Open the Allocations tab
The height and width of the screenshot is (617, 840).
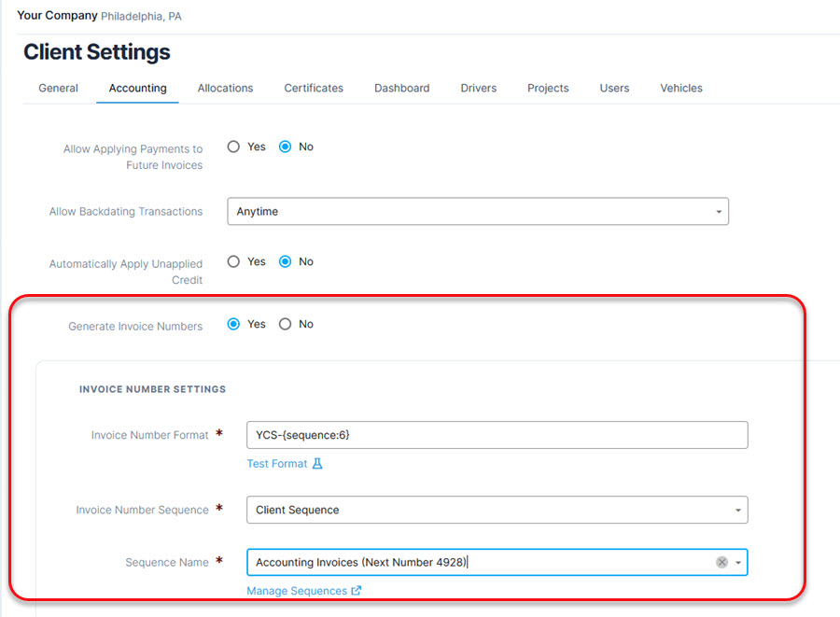[x=225, y=88]
